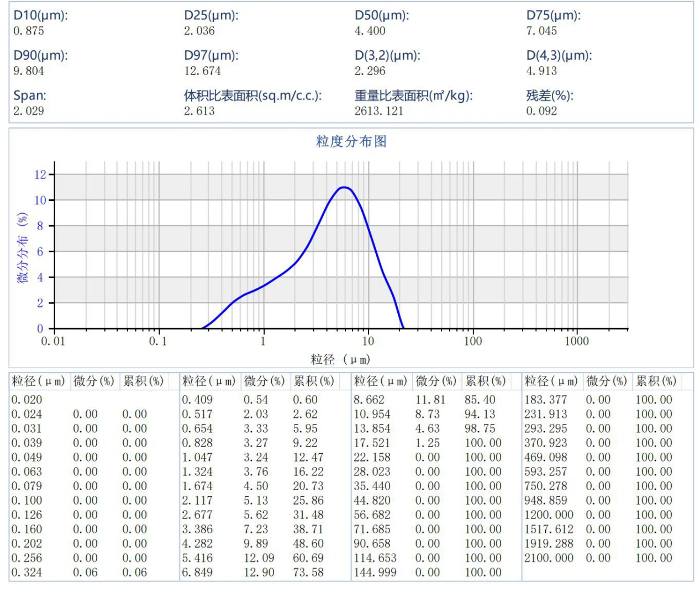Click the D10(μm) label
Viewport: 700px width, 594px height.
pyautogui.click(x=40, y=15)
